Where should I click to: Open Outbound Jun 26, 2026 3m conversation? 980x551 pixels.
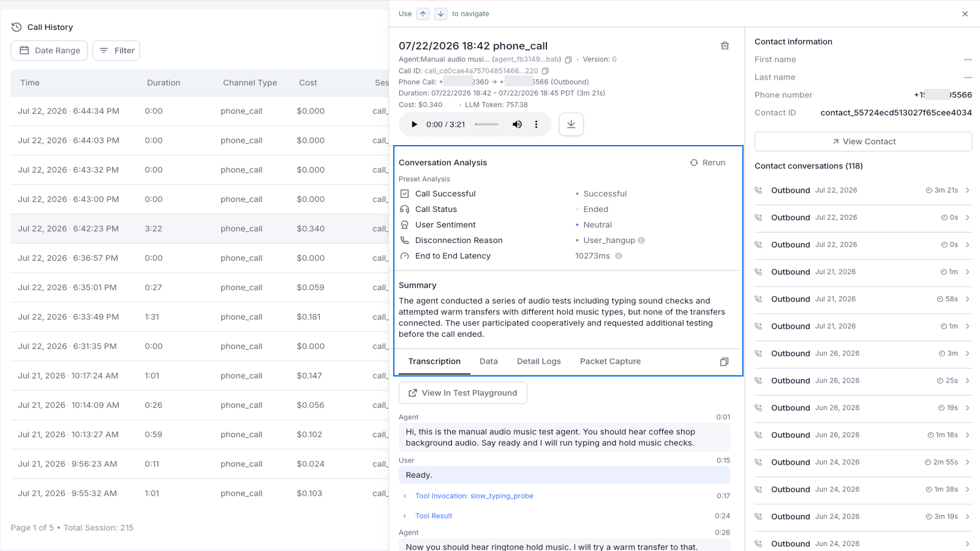863,354
